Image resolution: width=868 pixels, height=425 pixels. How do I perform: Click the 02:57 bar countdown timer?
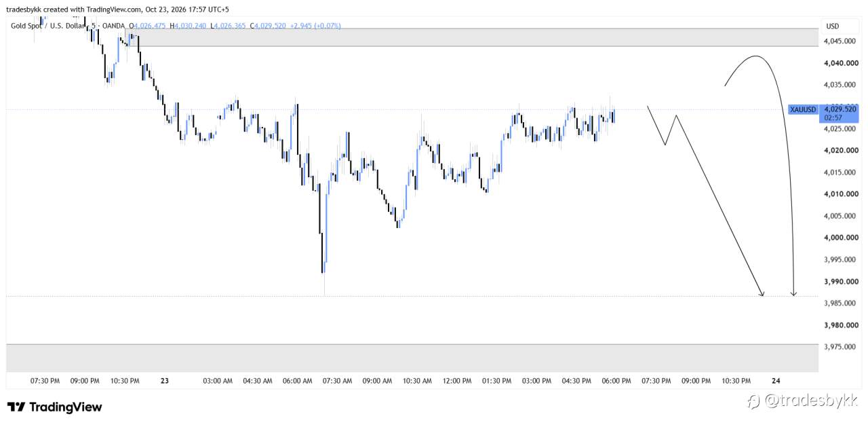[x=833, y=118]
